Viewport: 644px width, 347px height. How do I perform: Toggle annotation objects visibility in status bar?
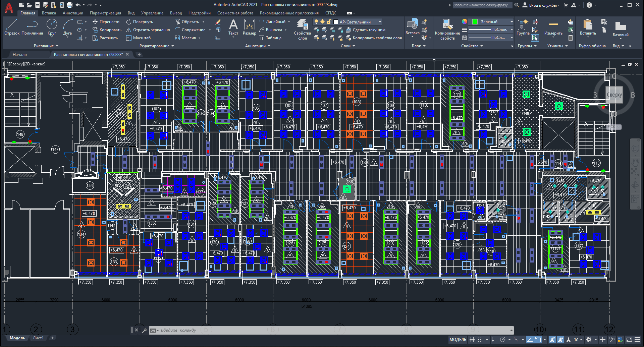tap(552, 340)
